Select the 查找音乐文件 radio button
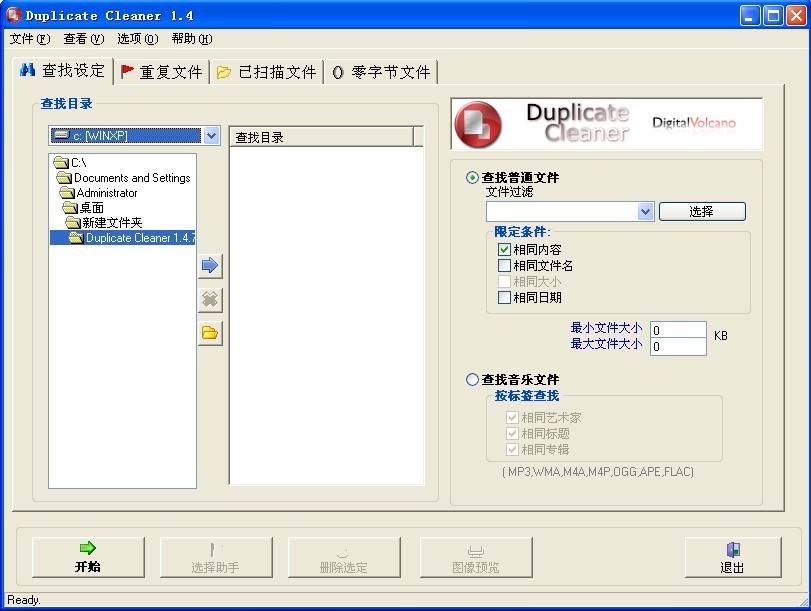Screen dimensions: 811x611 (472, 380)
